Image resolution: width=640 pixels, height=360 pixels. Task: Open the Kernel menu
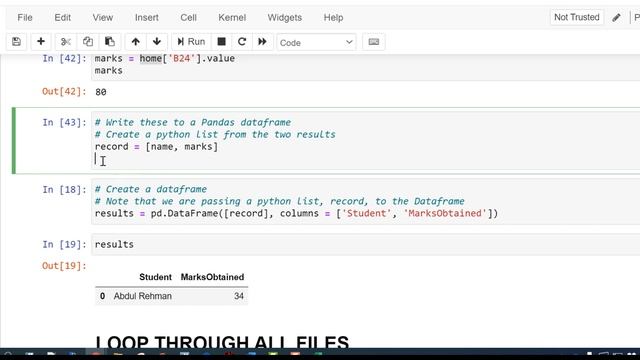tap(232, 18)
